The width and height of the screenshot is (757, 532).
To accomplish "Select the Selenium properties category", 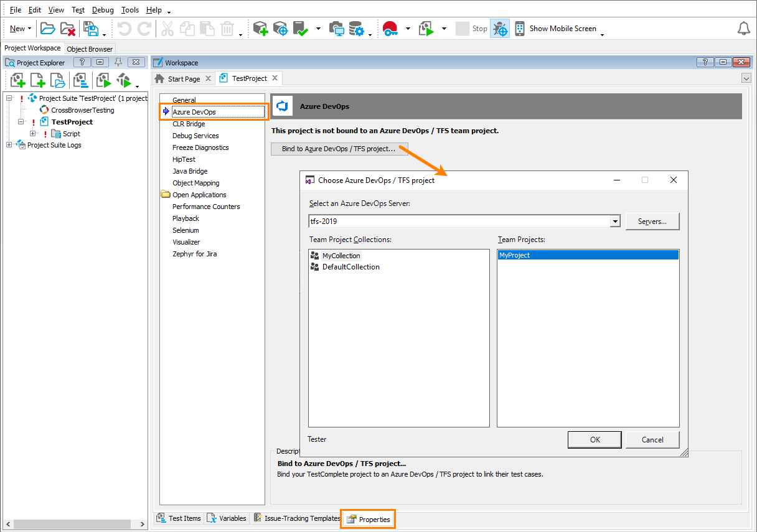I will (186, 230).
